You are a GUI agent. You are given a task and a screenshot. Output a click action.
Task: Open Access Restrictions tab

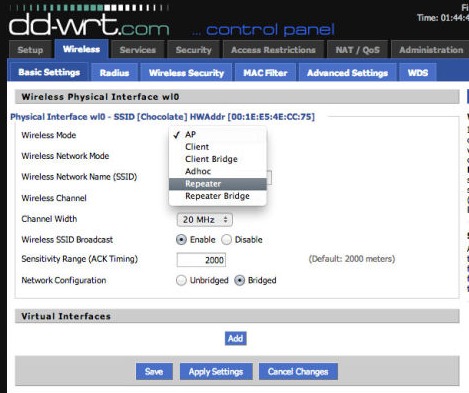pyautogui.click(x=273, y=50)
